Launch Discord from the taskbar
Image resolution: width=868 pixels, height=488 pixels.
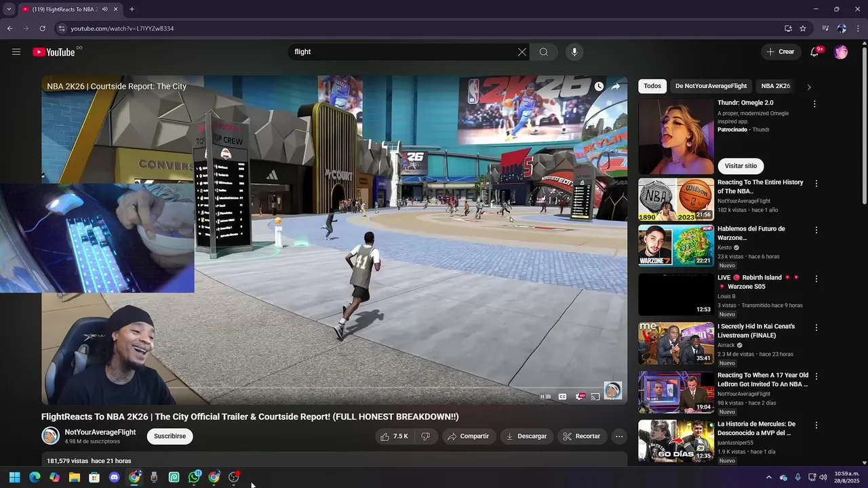pos(114,477)
